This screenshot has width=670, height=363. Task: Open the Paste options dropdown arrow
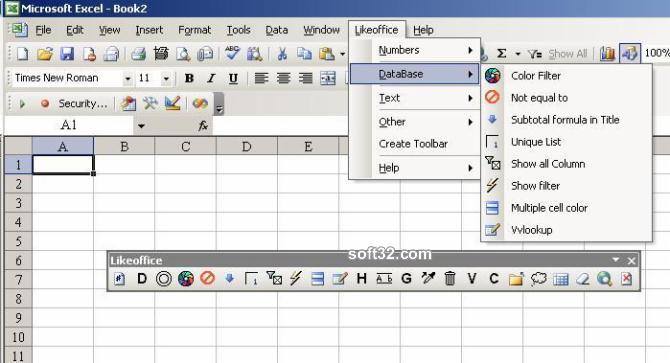point(342,54)
